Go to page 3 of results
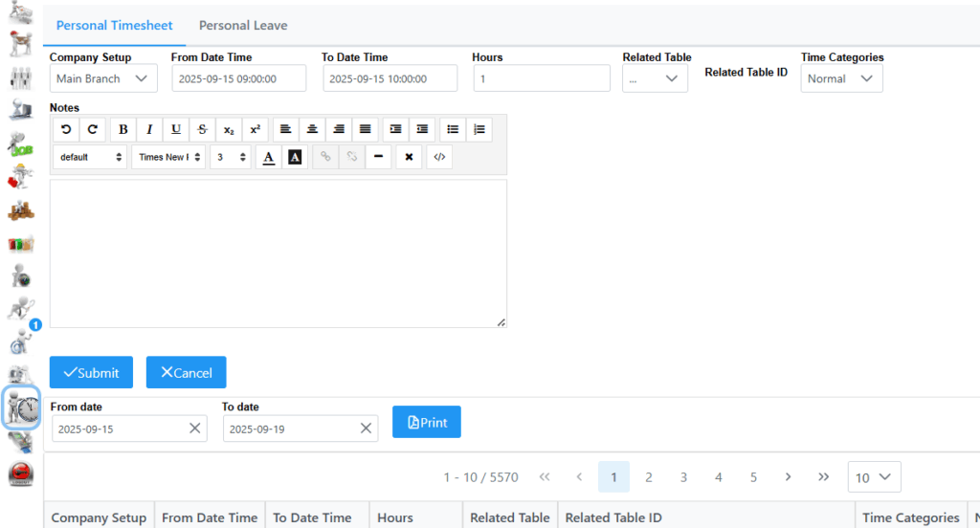This screenshot has height=528, width=980. (x=683, y=476)
